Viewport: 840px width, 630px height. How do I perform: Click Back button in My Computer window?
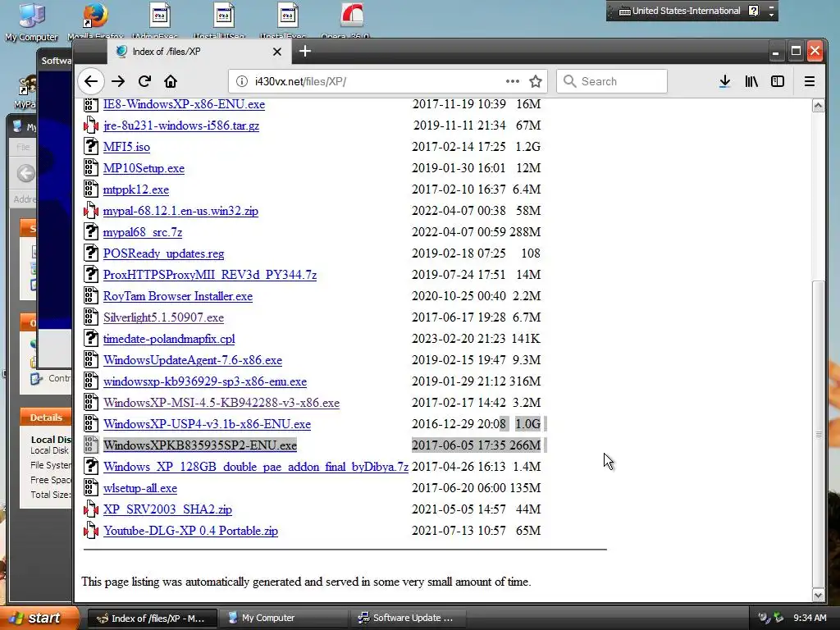coord(25,173)
